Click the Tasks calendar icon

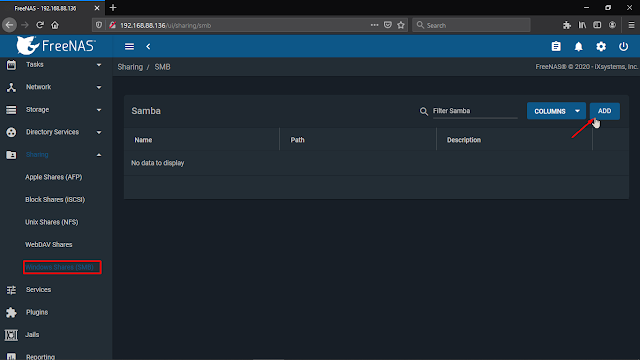pyautogui.click(x=11, y=64)
